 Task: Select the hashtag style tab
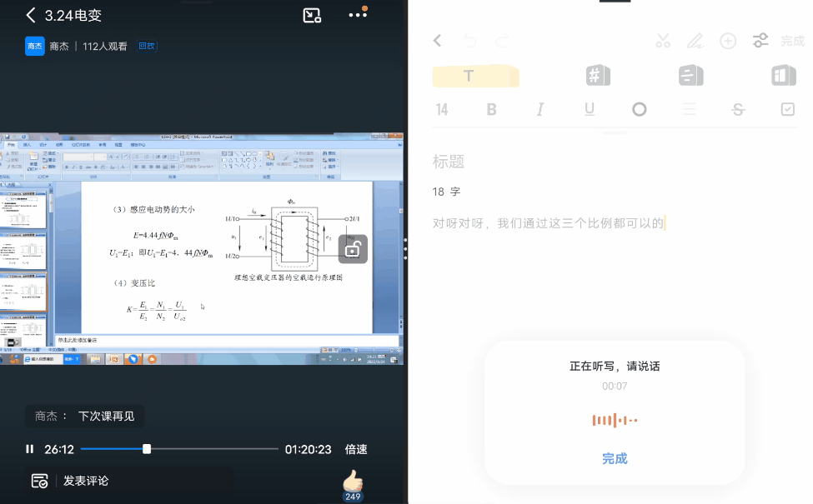click(598, 76)
